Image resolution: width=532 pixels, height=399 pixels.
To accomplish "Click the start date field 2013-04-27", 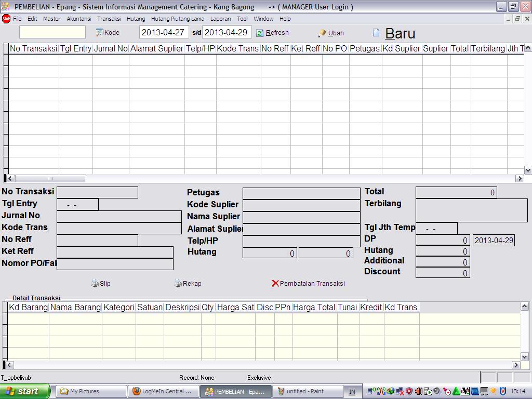I will (163, 32).
